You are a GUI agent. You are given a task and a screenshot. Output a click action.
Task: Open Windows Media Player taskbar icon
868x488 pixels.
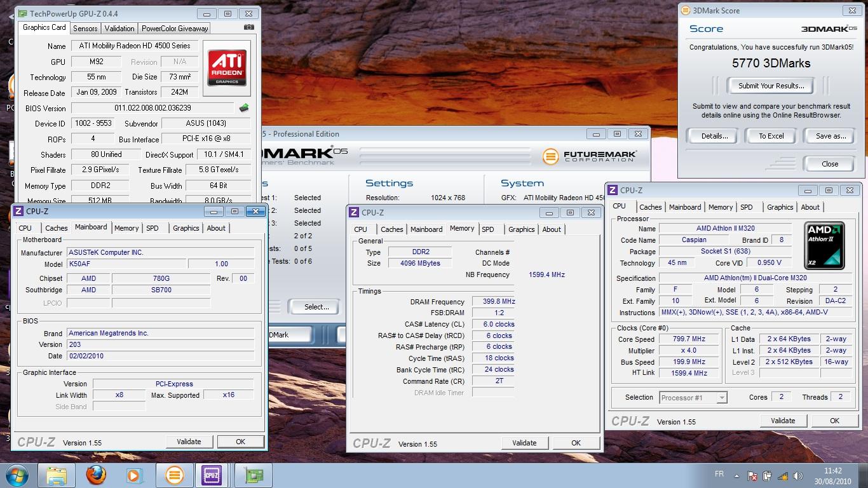pyautogui.click(x=134, y=475)
